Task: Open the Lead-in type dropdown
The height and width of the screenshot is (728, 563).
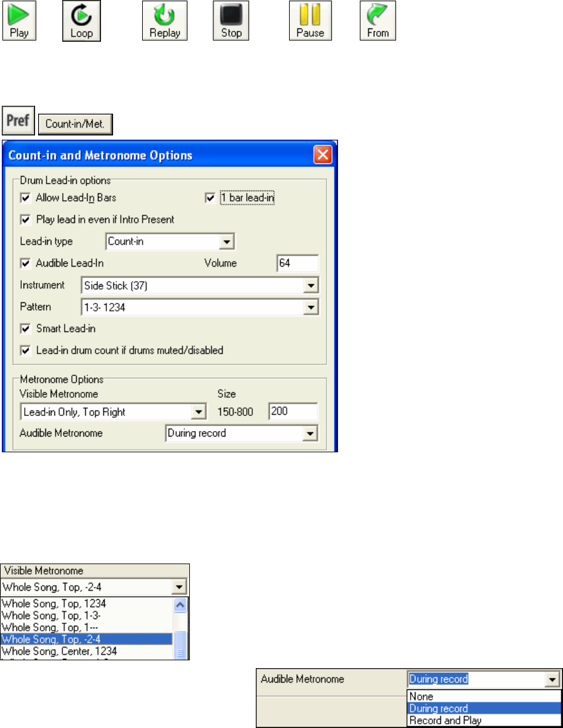Action: [226, 242]
